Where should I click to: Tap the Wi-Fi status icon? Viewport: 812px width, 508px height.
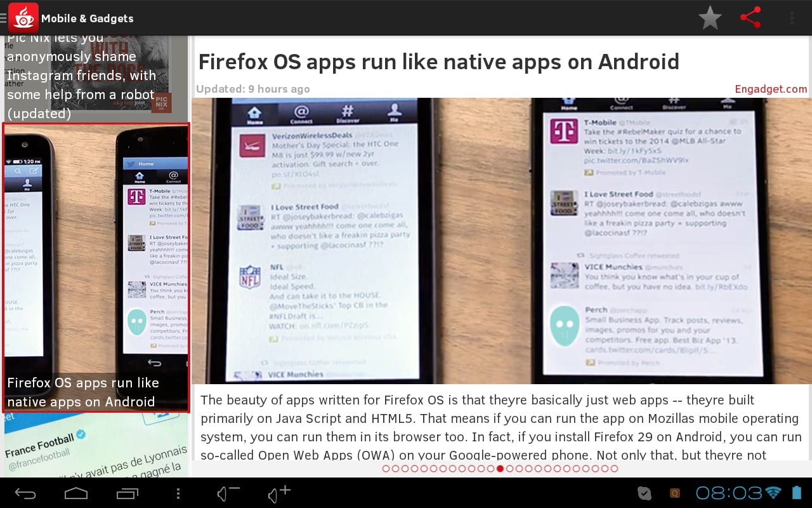point(773,493)
